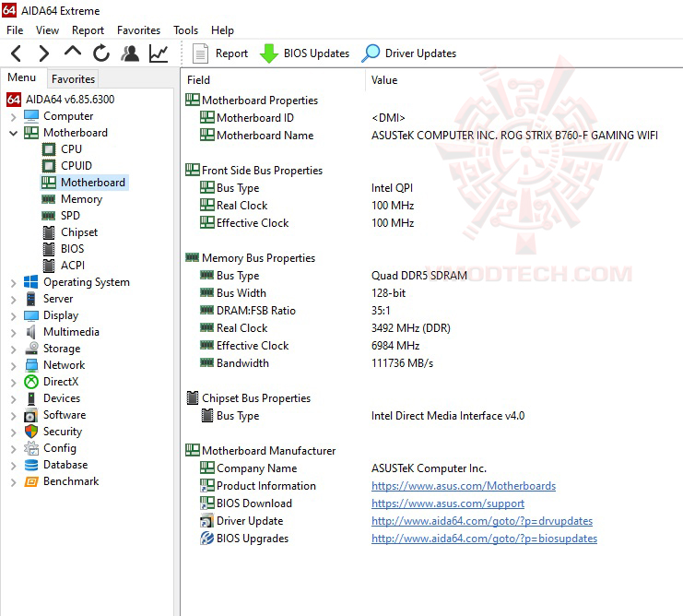
Task: Expand the Server tree node
Action: pos(14,300)
